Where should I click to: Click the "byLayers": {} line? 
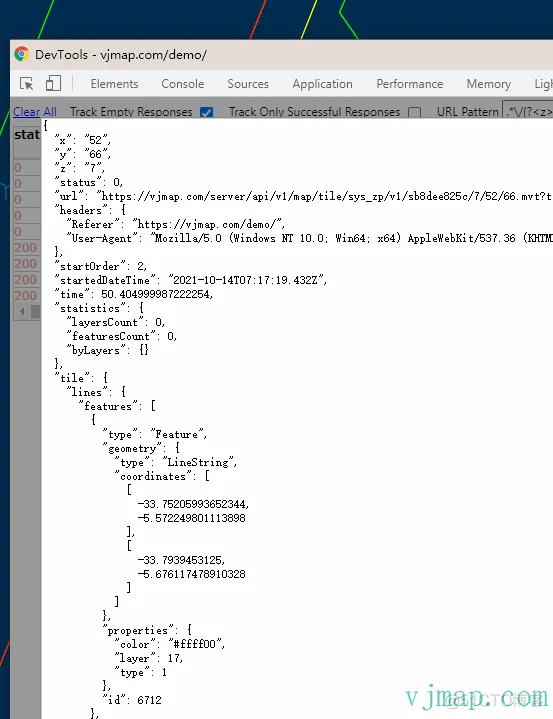tap(108, 350)
